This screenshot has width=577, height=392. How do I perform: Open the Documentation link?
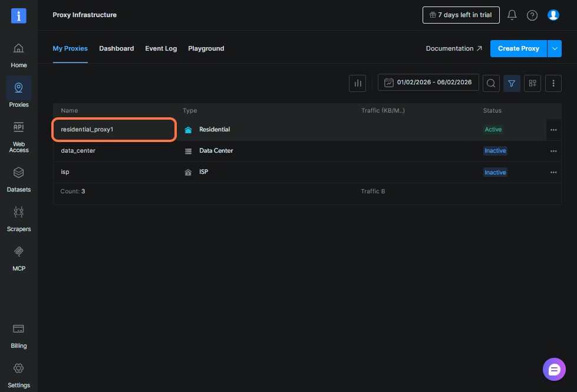tap(454, 48)
